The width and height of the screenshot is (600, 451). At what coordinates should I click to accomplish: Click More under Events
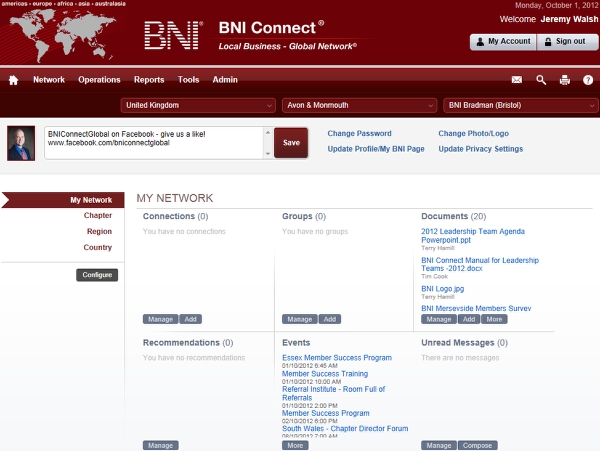(x=295, y=445)
